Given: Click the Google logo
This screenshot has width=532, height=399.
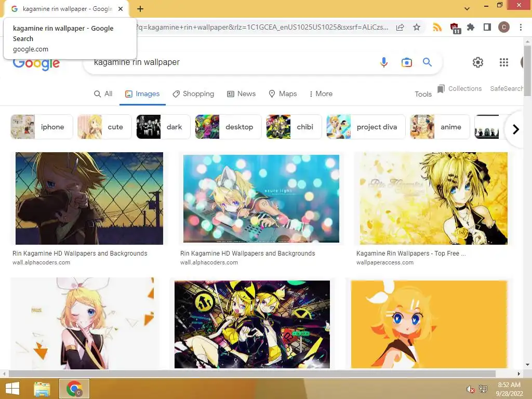Looking at the screenshot, I should click(36, 64).
